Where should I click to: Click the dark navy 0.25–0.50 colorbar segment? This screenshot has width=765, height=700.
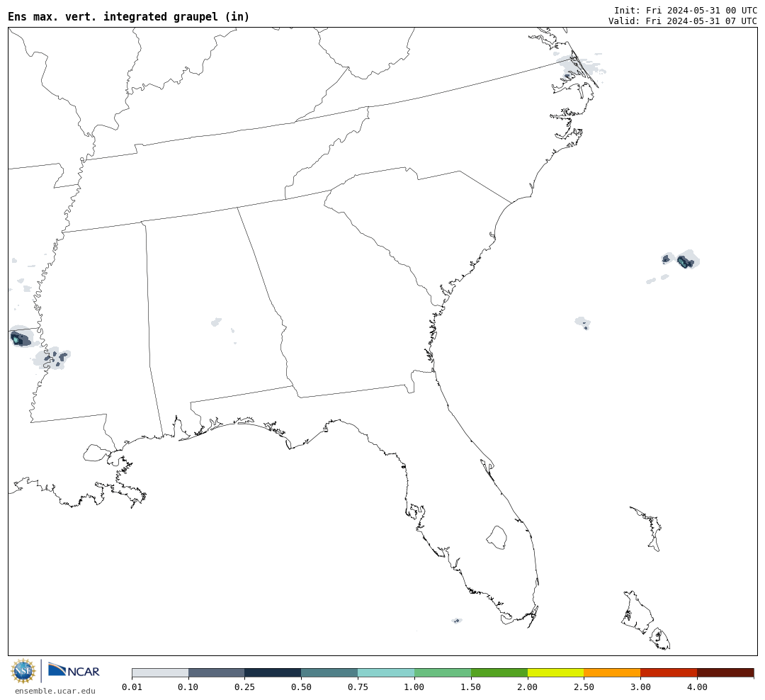click(273, 672)
